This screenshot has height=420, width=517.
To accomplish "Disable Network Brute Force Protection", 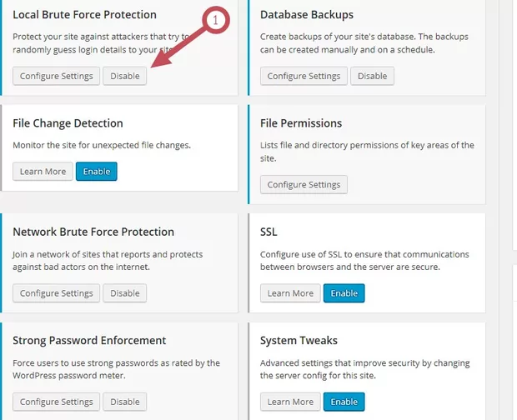I will click(x=125, y=293).
